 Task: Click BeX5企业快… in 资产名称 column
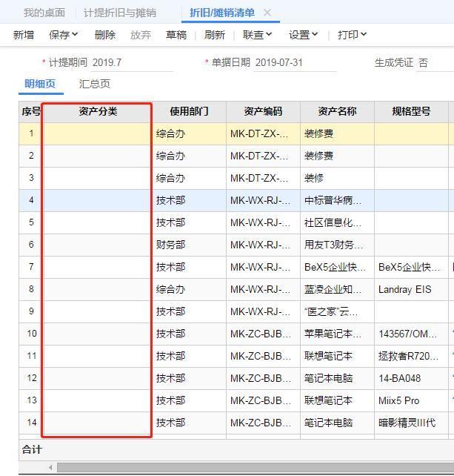[x=335, y=267]
